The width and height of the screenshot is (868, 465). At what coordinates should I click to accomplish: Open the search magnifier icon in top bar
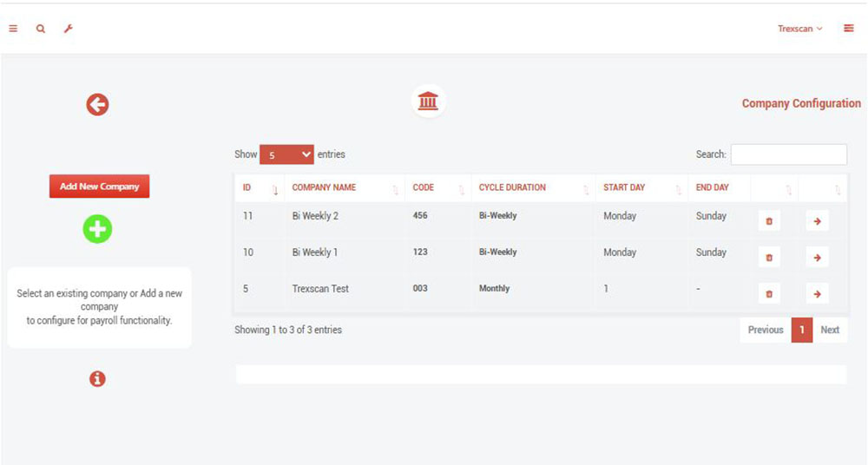coord(41,29)
